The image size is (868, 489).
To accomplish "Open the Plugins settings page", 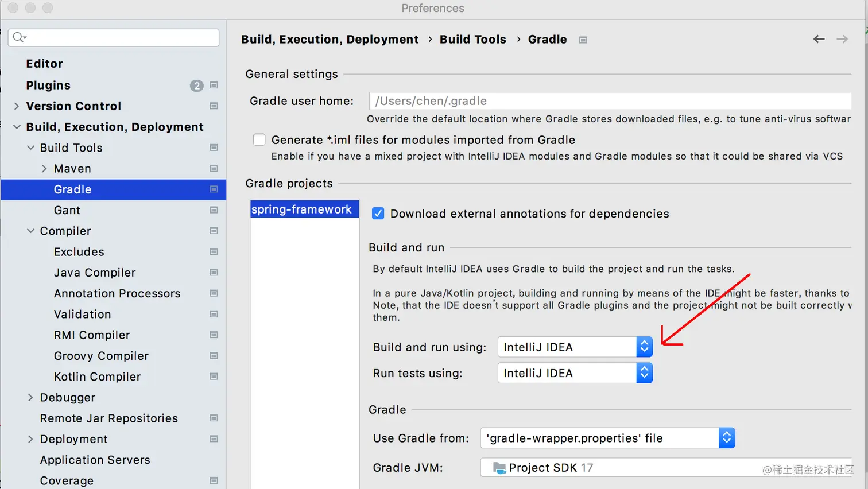I will 48,86.
